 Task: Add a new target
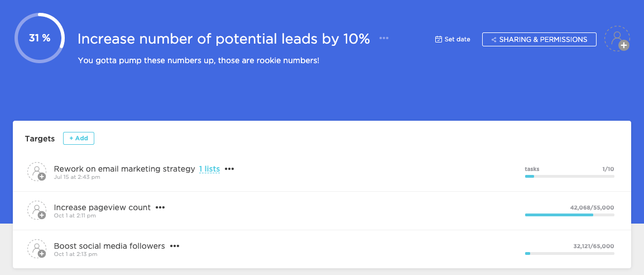coord(79,138)
